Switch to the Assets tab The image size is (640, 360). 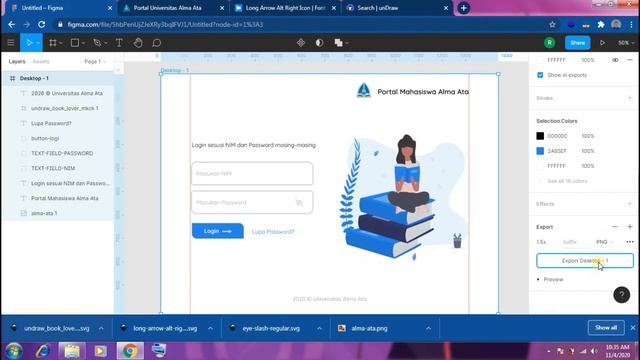click(x=41, y=62)
